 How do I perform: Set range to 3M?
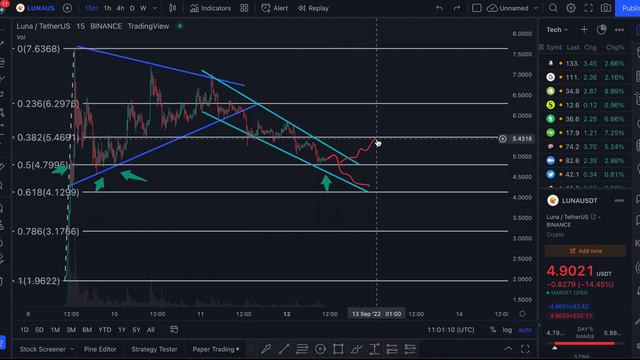pyautogui.click(x=71, y=330)
